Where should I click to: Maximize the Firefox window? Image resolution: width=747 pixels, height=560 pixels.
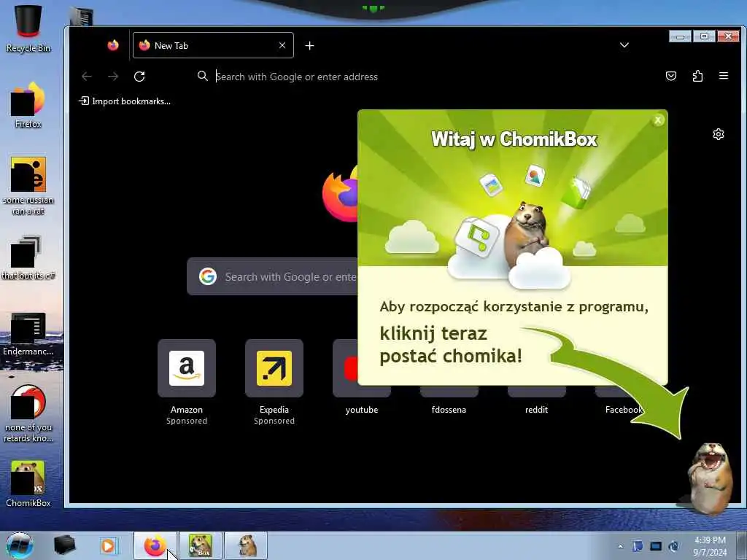coord(704,36)
